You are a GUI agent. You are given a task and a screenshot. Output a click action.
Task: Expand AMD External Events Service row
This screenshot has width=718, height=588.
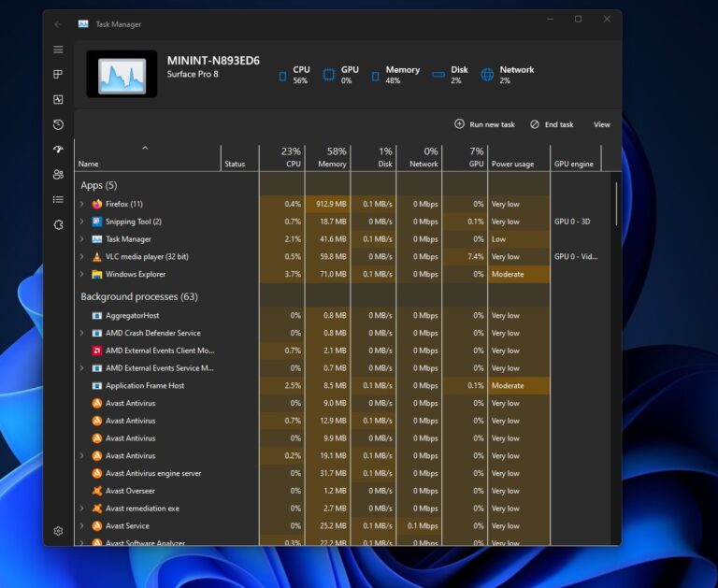click(x=82, y=367)
